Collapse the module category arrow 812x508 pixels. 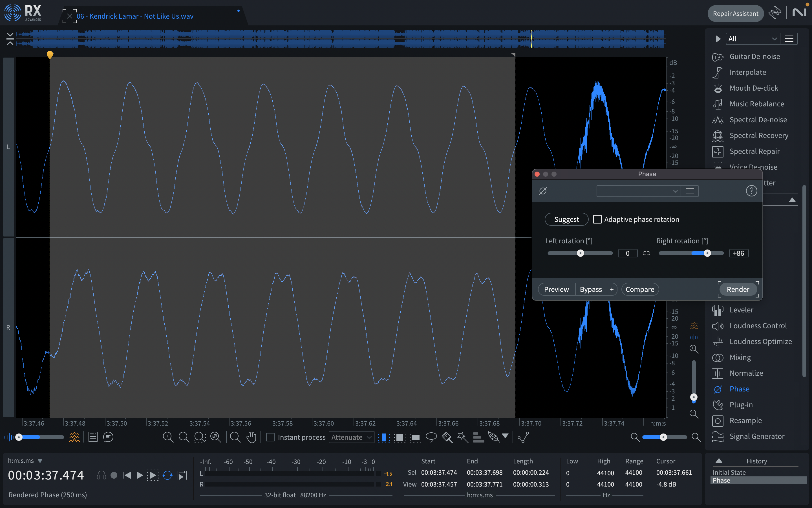792,200
